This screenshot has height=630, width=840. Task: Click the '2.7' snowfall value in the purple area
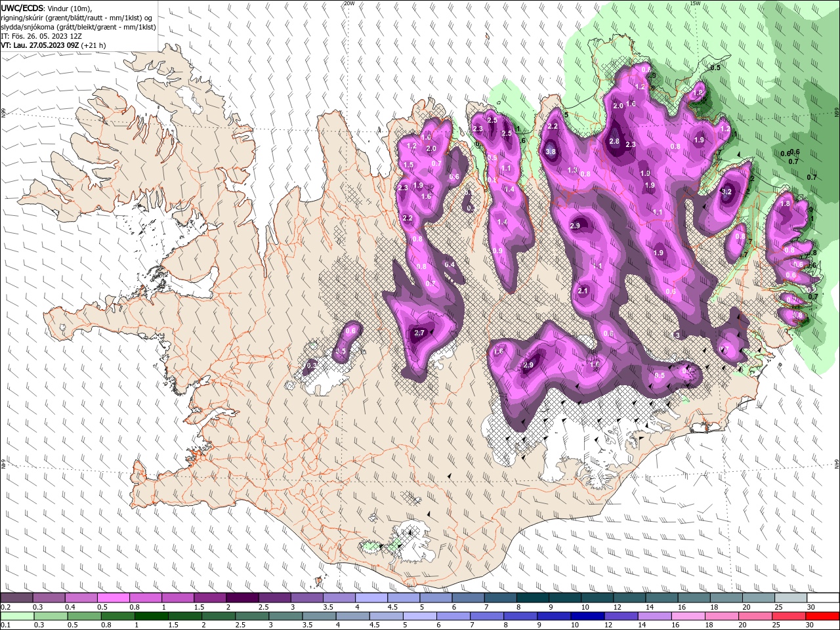(420, 333)
